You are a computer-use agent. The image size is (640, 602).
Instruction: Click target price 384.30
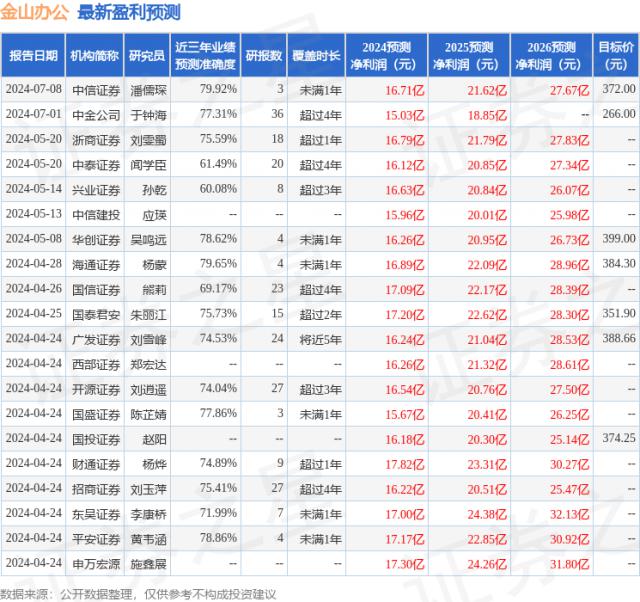tap(619, 263)
